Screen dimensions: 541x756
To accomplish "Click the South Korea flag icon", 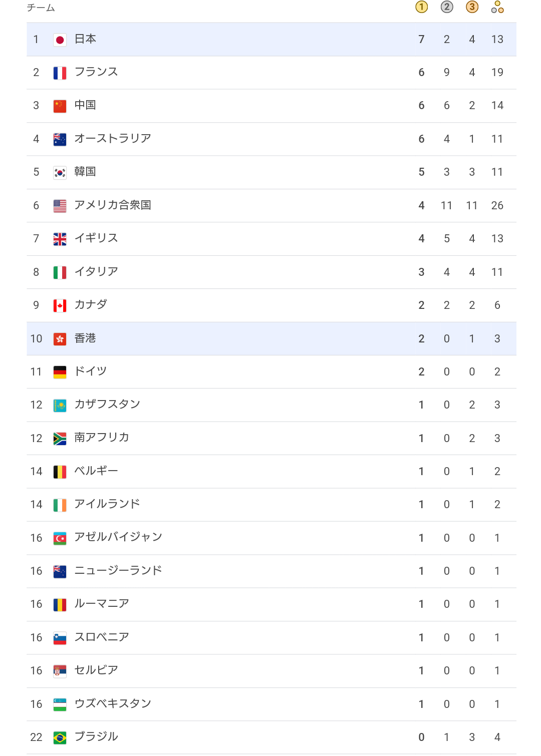I will pos(60,173).
